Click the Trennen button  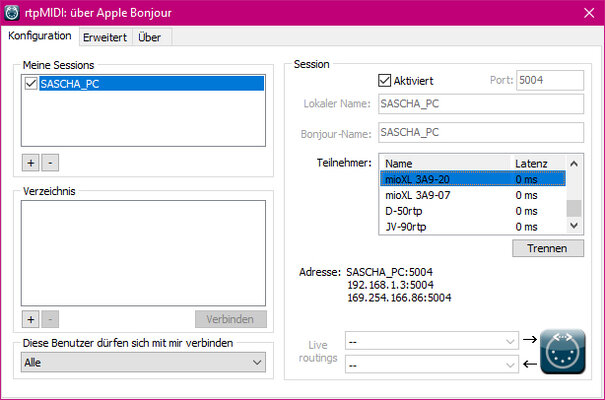coord(548,248)
